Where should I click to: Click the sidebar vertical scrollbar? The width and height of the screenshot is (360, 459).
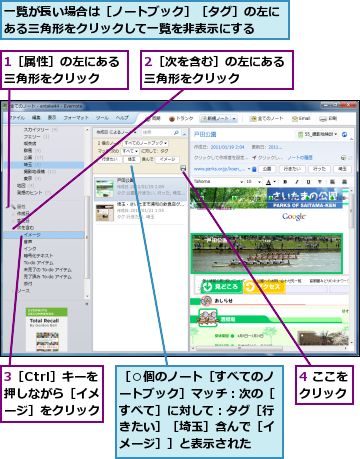(87, 237)
